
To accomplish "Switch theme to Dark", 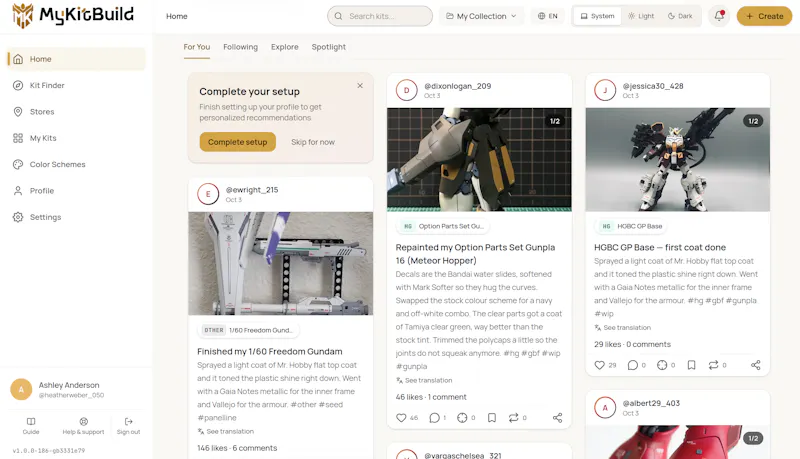I will click(680, 16).
